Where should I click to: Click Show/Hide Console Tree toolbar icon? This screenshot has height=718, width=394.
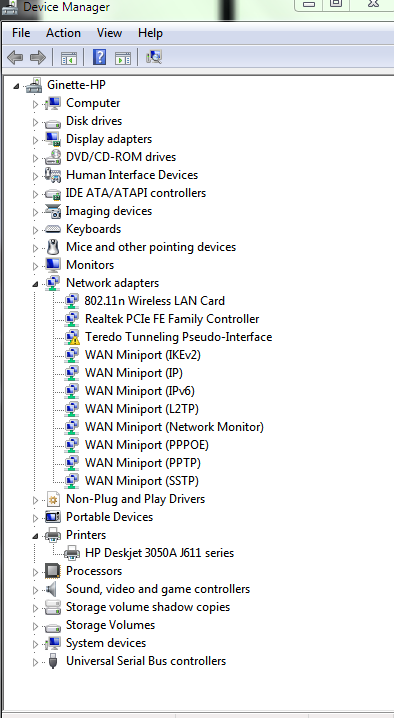(69, 58)
